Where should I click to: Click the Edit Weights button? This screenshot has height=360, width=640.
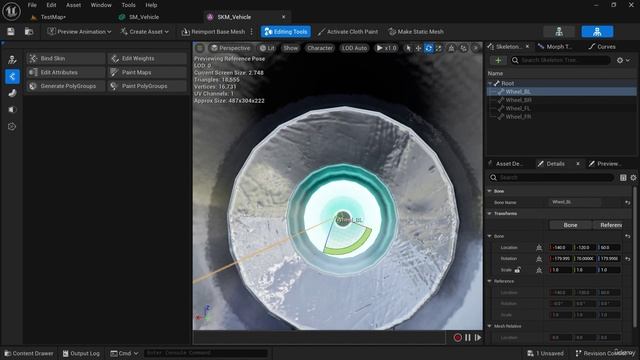(x=147, y=59)
